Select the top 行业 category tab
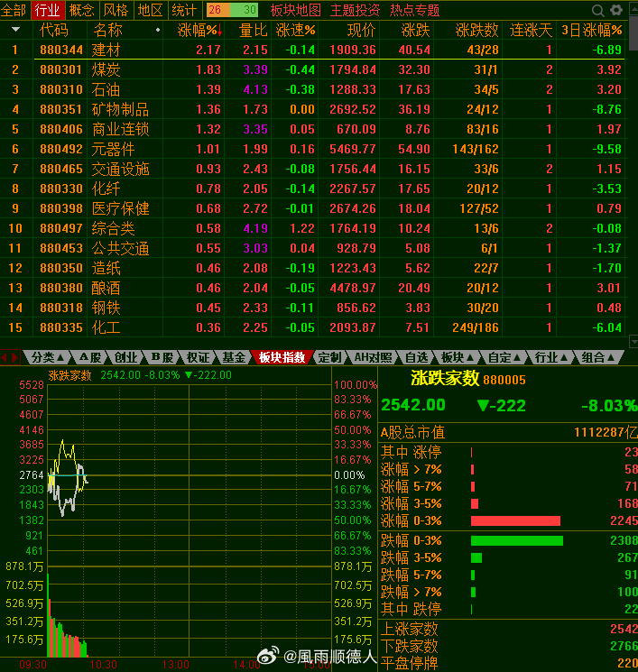 point(47,10)
